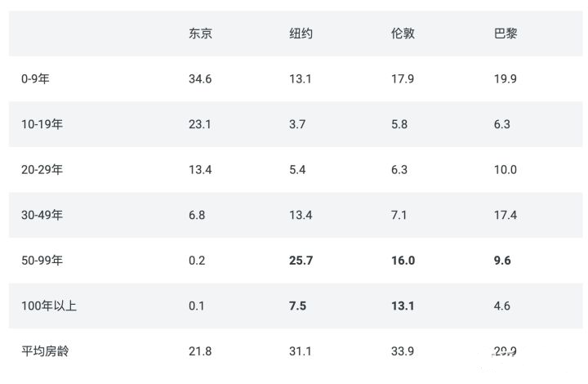Viewport: 588px width, 384px height.
Task: Select the 10.0 cell under 巴黎
Action: coord(506,170)
